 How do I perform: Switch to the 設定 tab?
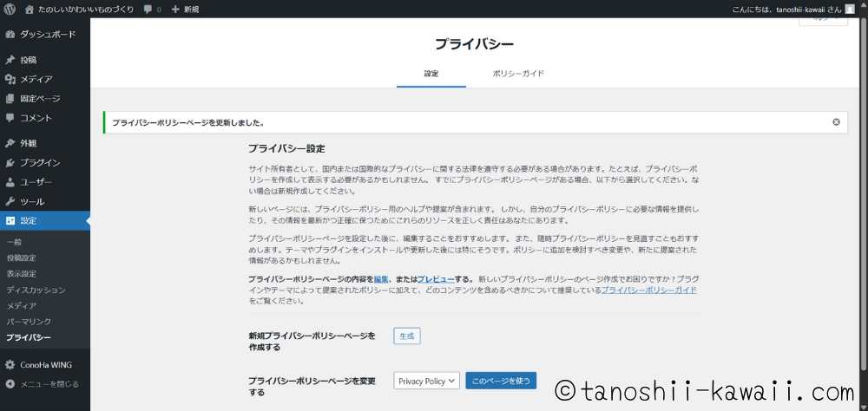point(431,74)
